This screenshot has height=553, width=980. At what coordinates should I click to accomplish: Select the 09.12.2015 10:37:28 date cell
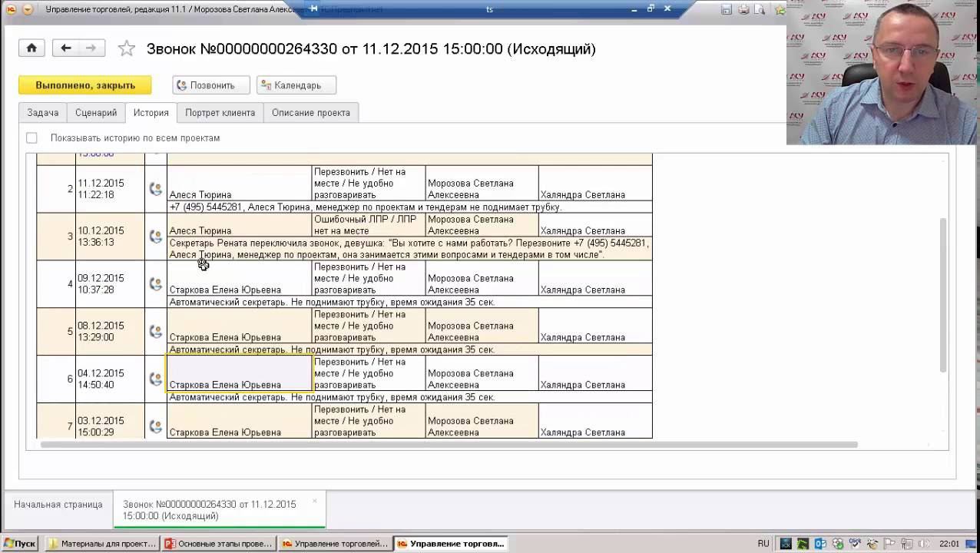click(x=110, y=284)
